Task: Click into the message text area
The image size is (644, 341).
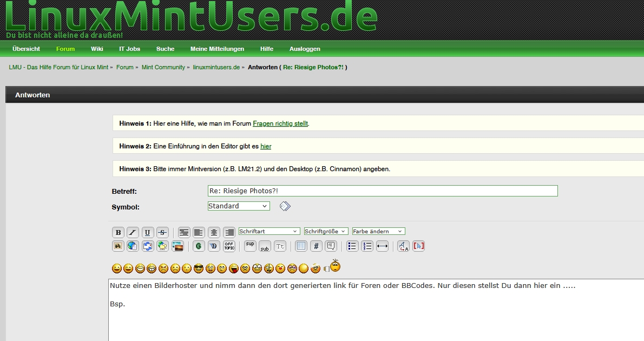Action: 376,310
